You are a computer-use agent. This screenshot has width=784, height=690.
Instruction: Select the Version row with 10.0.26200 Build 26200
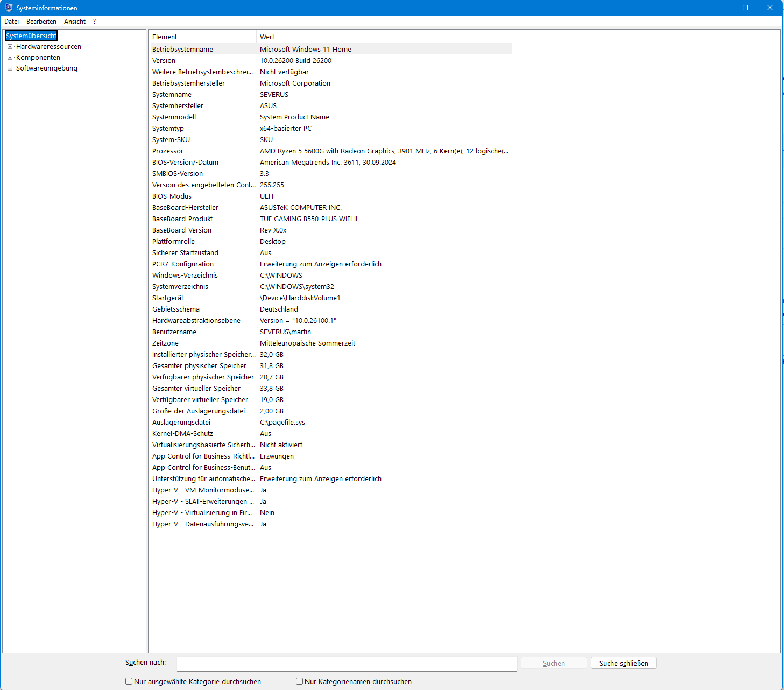coord(330,60)
